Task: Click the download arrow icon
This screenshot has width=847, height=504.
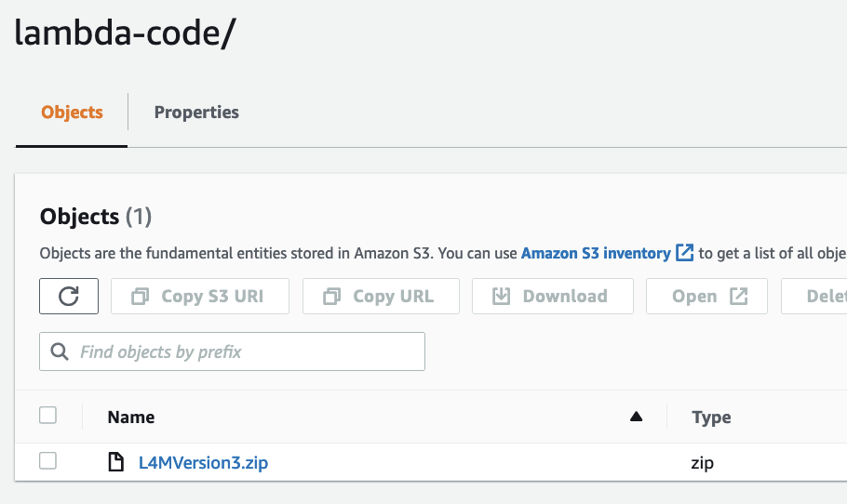Action: tap(502, 297)
